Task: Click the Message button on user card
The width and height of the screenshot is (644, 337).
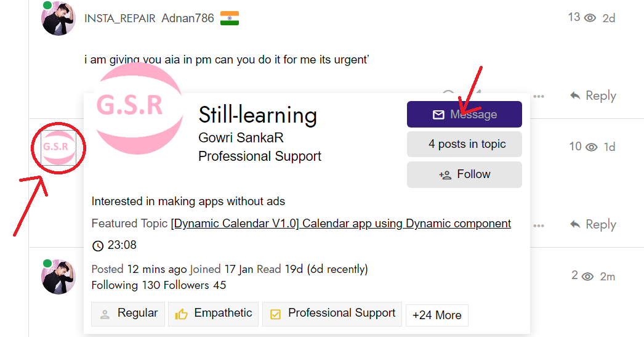Action: 464,114
